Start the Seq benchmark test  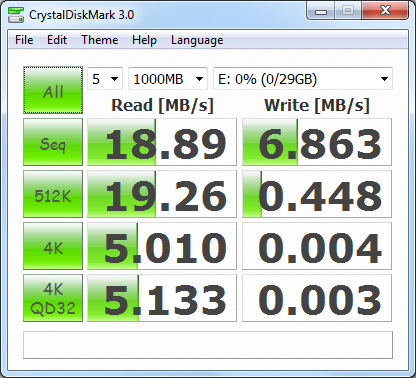pos(53,142)
